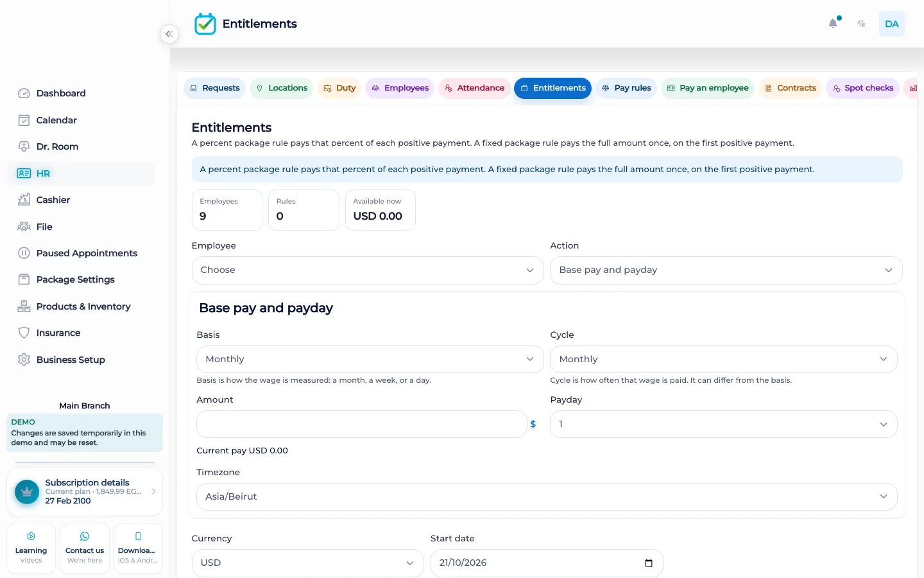Screen dimensions: 924x578
Task: Click the dollar sign beside Amount
Action: tap(533, 425)
